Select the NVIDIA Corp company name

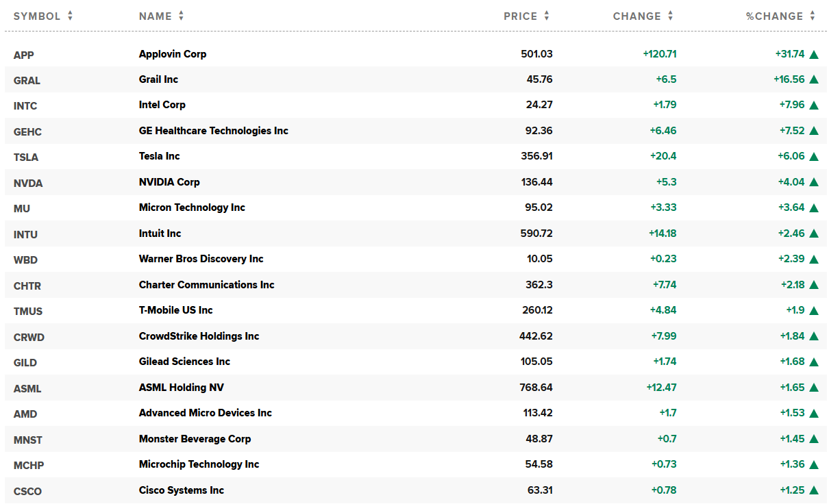pos(169,182)
